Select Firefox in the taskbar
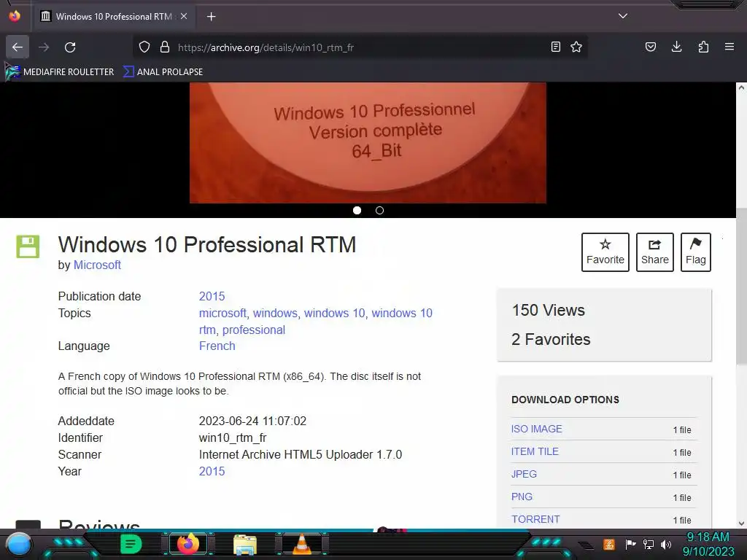 pos(187,544)
